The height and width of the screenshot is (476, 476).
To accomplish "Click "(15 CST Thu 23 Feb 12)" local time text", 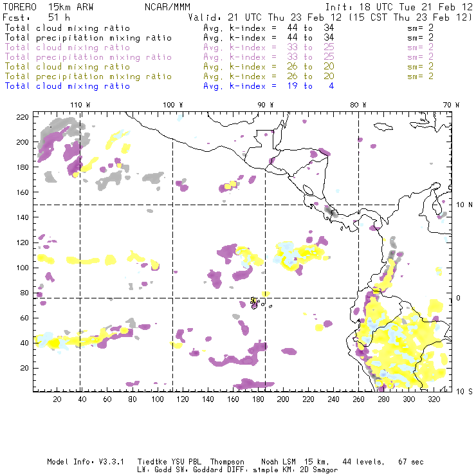I will [410, 17].
